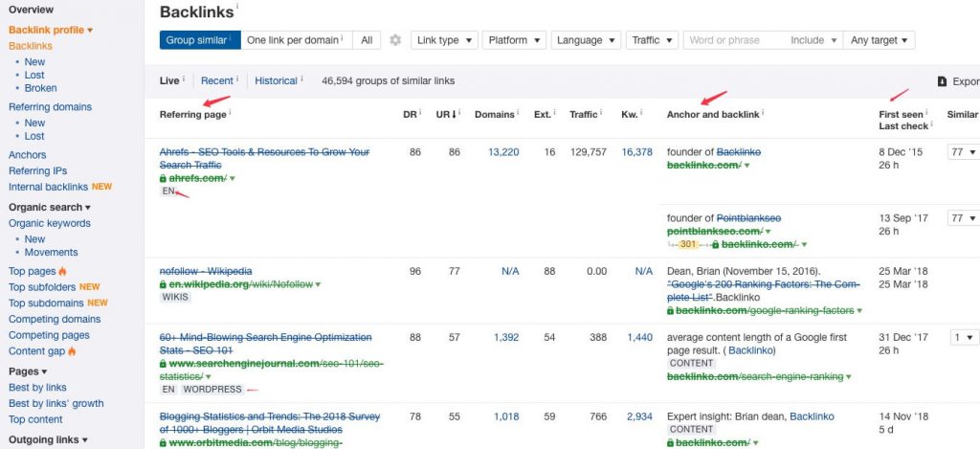Collapse the Organic search section
Image resolution: width=980 pixels, height=449 pixels.
tap(50, 207)
